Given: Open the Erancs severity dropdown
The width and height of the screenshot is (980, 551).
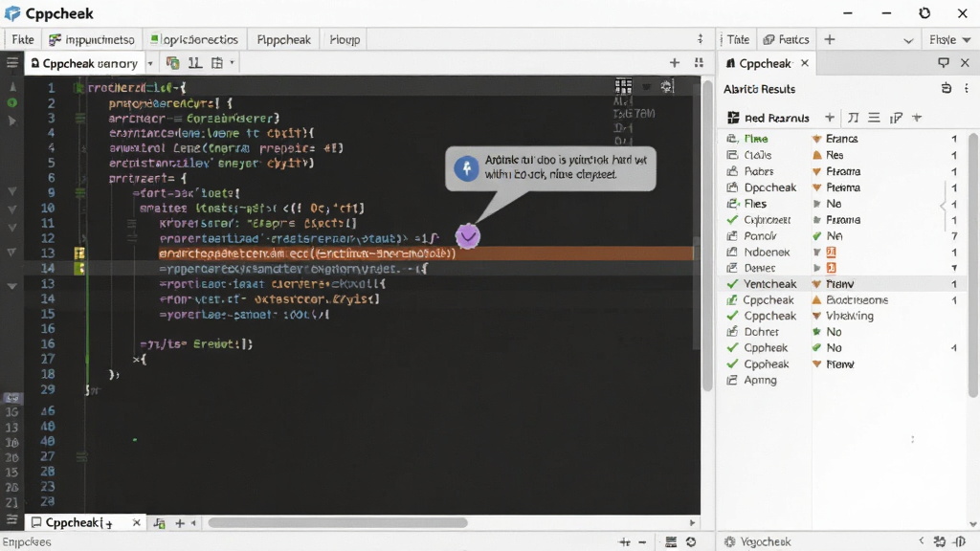Looking at the screenshot, I should point(816,139).
